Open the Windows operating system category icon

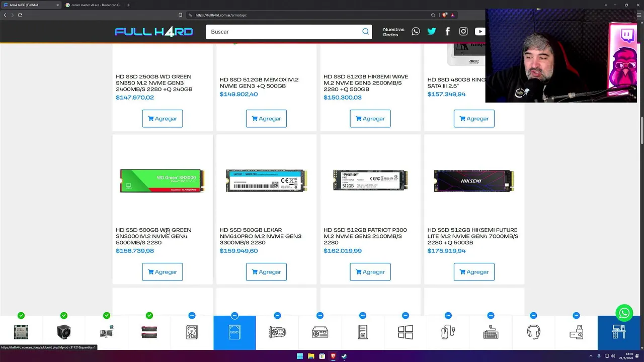tap(406, 332)
